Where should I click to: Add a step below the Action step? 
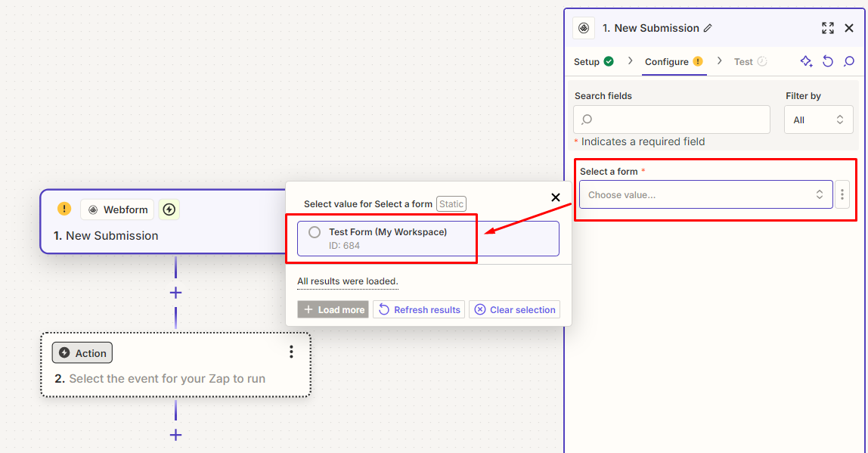click(175, 436)
